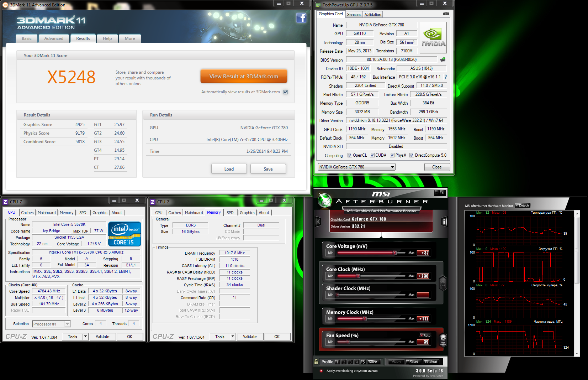Click the Memory Clock +112 value field

point(423,319)
